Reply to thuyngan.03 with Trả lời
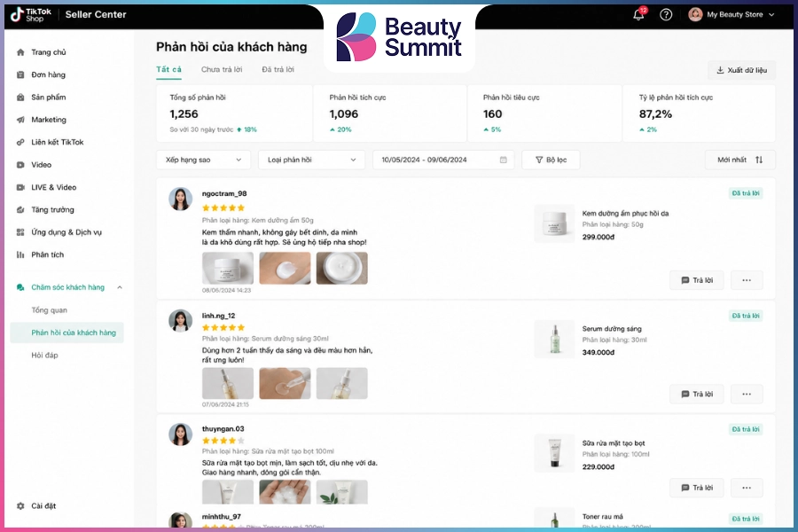 tap(697, 488)
